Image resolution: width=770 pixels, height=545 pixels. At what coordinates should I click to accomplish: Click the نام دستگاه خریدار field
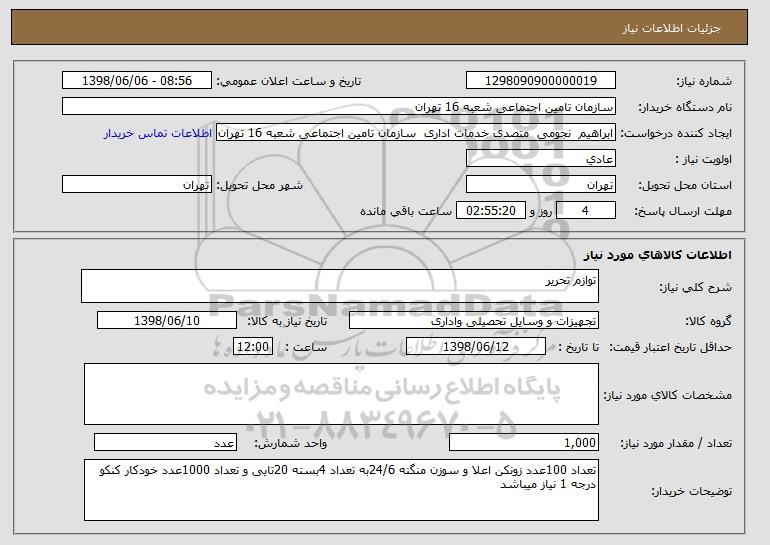pyautogui.click(x=339, y=107)
